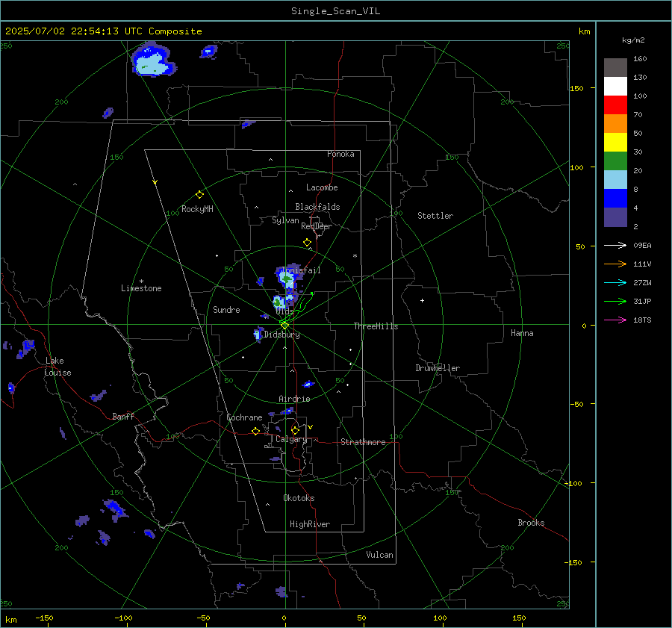Click the Cochrane label
The width and height of the screenshot is (672, 628).
244,417
